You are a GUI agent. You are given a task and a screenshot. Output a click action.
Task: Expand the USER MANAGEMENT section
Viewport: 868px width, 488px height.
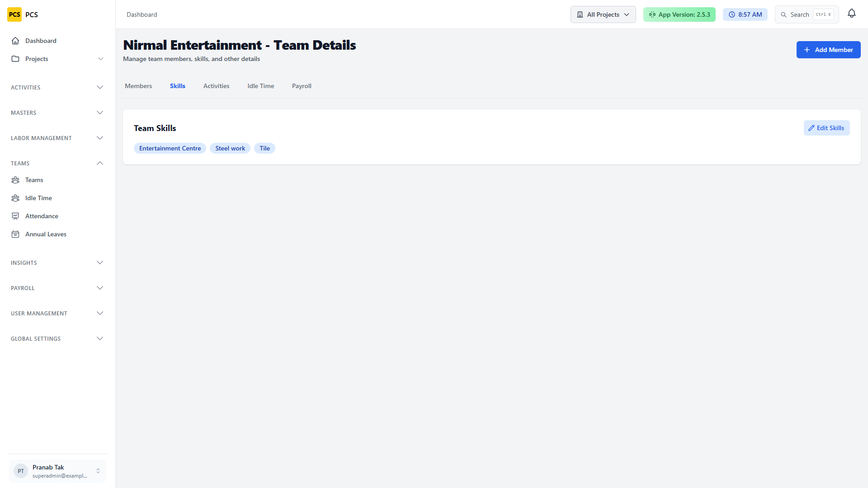tap(57, 313)
